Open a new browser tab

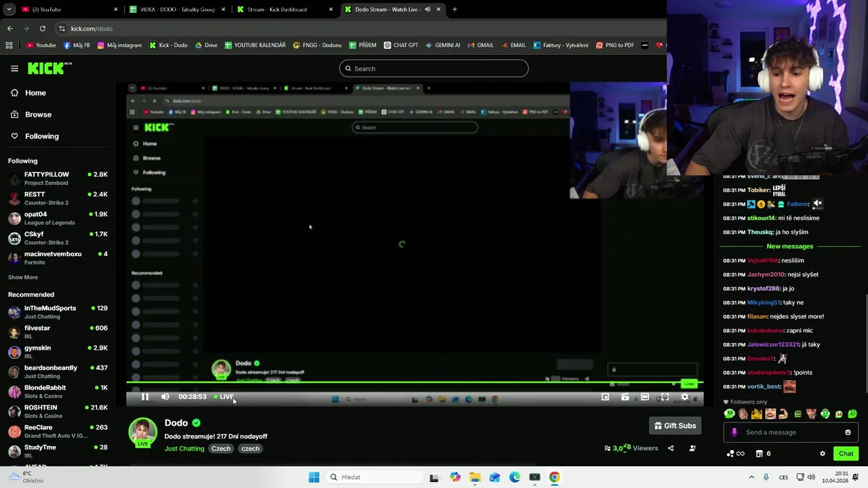pos(454,9)
